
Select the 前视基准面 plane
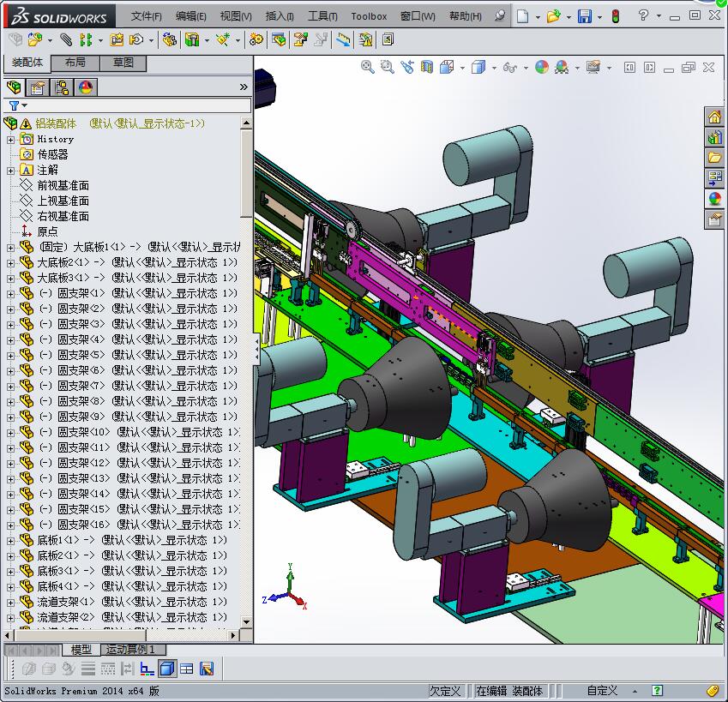pos(63,185)
